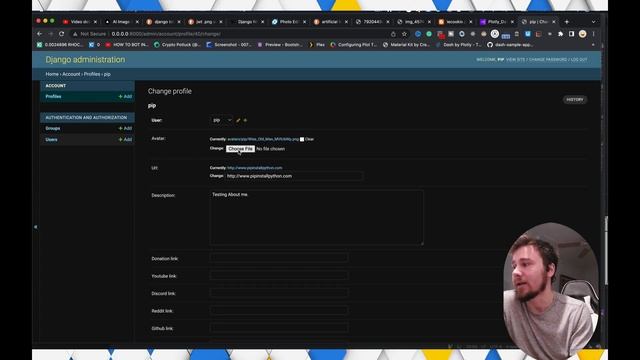Image resolution: width=640 pixels, height=360 pixels.
Task: Focus the Discord link input field
Action: coord(279,293)
